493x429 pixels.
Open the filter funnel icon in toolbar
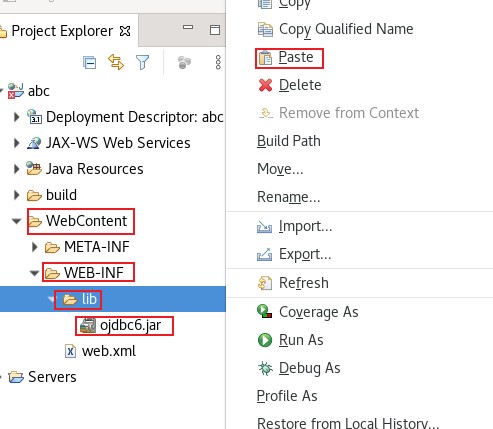tap(142, 62)
